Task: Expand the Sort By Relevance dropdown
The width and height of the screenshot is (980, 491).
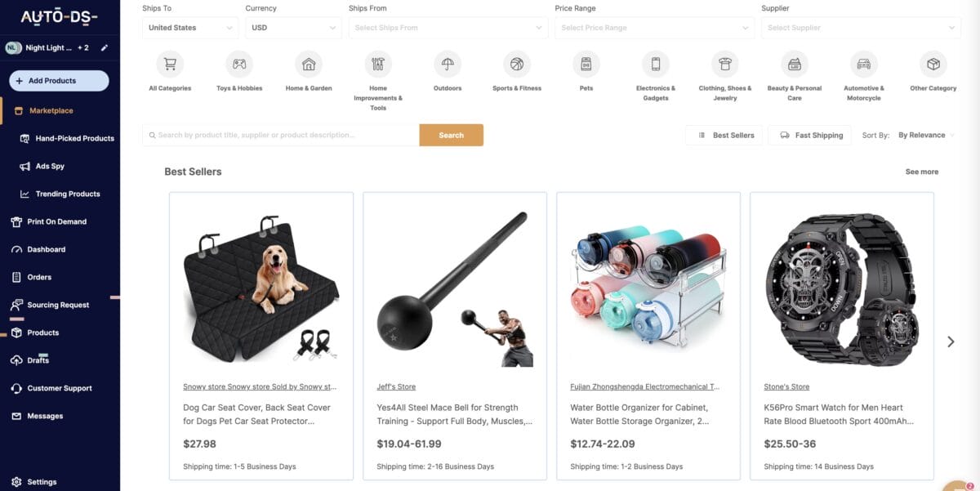Action: [x=926, y=135]
